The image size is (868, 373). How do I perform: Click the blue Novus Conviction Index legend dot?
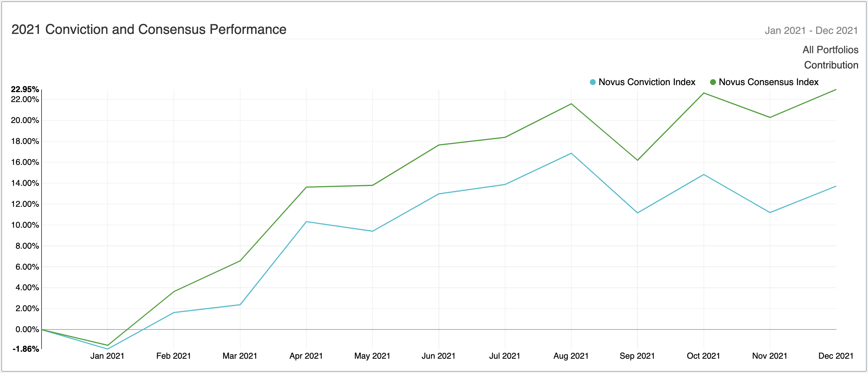pos(593,82)
